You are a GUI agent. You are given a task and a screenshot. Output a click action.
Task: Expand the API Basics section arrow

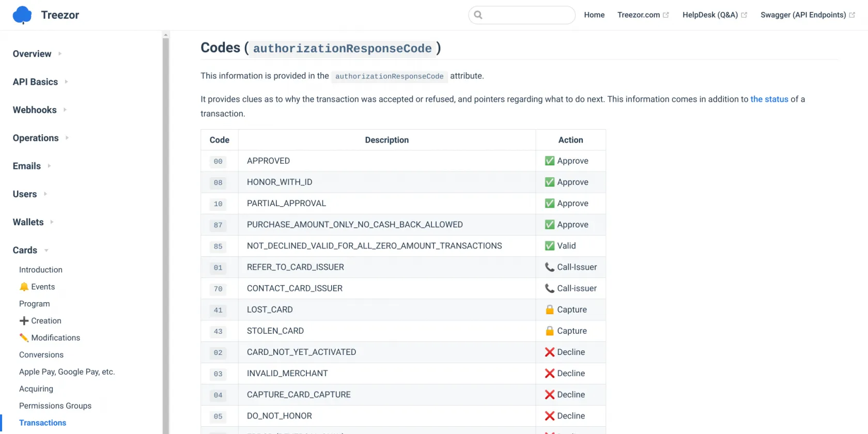click(66, 82)
